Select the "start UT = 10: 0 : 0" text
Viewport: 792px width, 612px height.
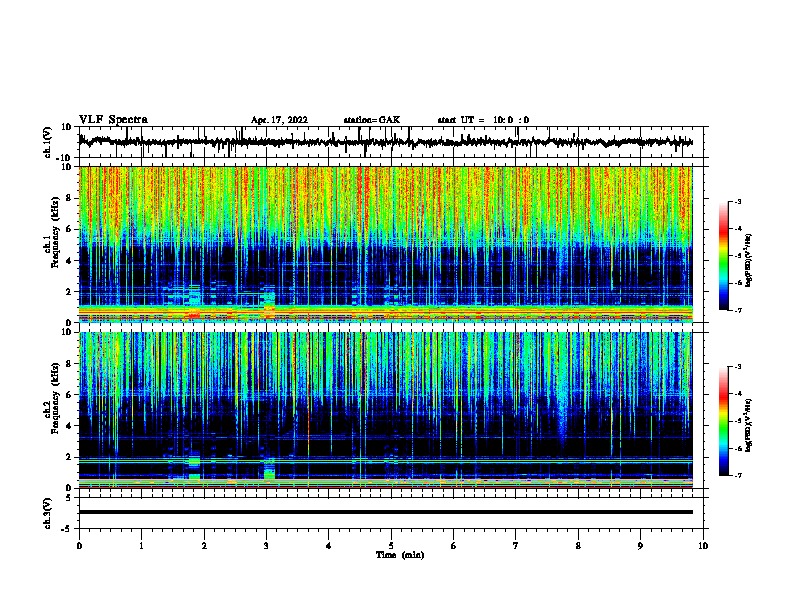click(483, 120)
